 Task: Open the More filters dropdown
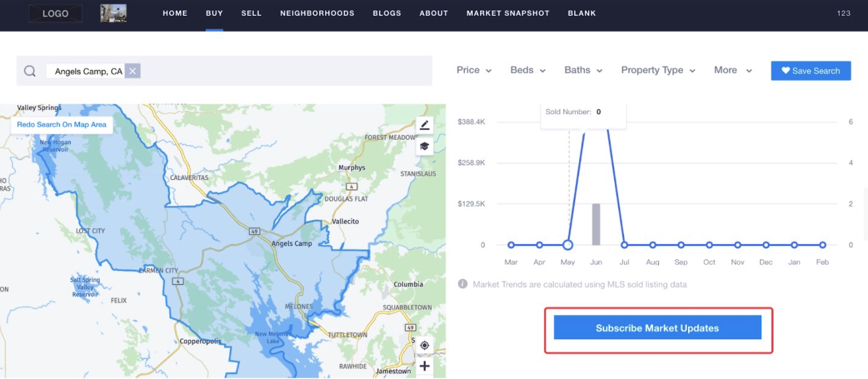point(733,70)
